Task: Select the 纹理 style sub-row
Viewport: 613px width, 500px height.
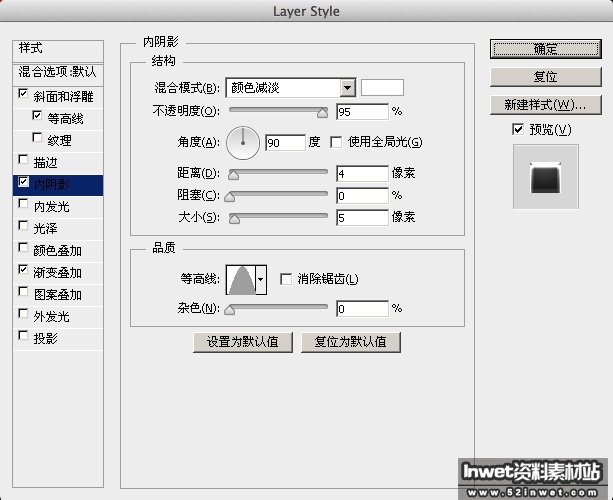Action: pos(58,140)
